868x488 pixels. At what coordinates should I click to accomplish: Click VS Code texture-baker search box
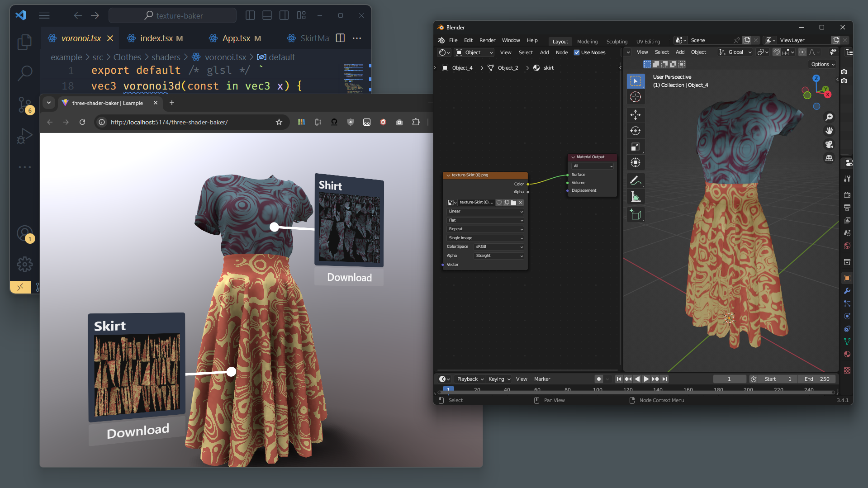[x=172, y=15]
